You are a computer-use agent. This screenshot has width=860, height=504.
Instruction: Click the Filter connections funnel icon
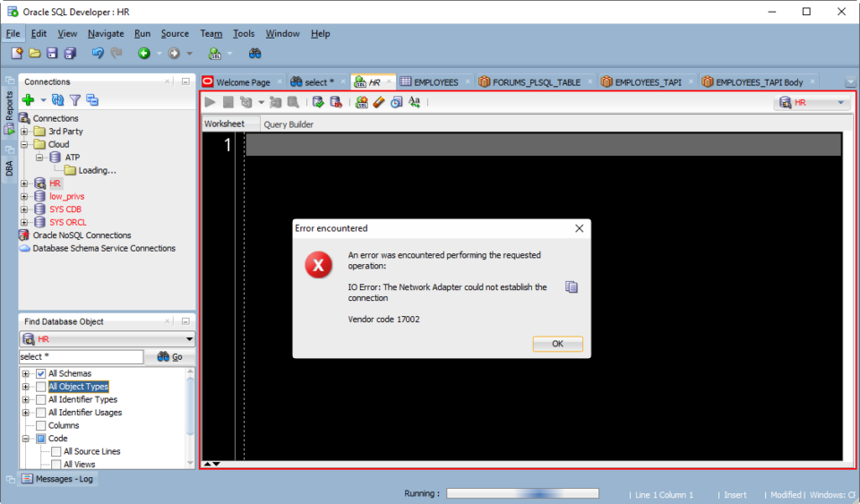coord(75,100)
